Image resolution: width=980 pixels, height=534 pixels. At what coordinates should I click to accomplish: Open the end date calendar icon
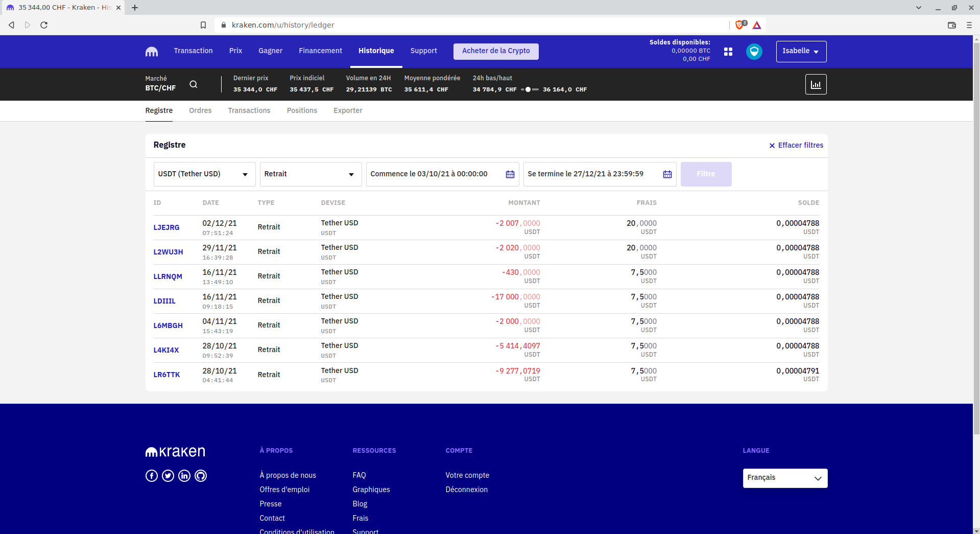coord(667,174)
